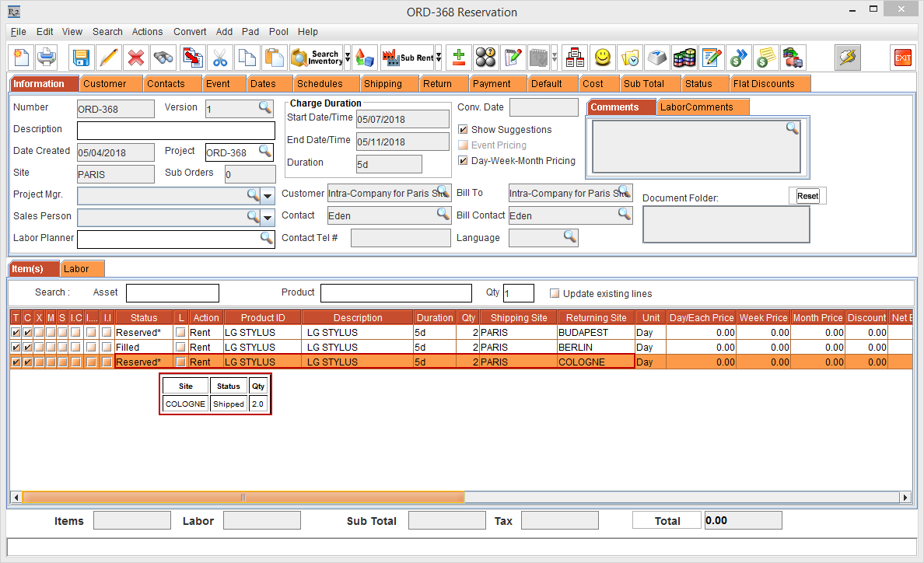Click the horizontal scrollbar in items grid
924x563 pixels.
[x=243, y=498]
